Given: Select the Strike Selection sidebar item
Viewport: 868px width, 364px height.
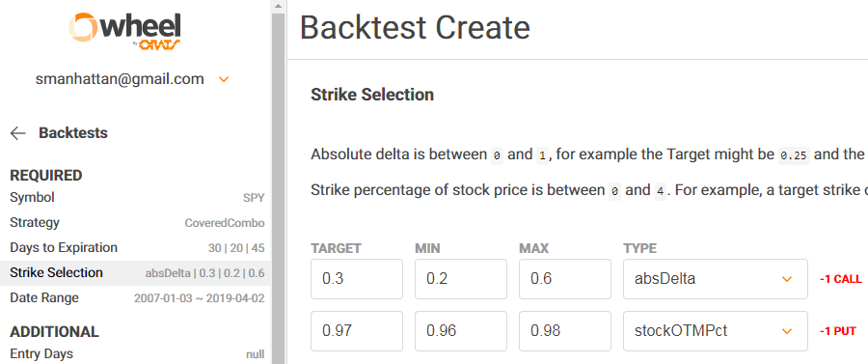Looking at the screenshot, I should tap(135, 273).
